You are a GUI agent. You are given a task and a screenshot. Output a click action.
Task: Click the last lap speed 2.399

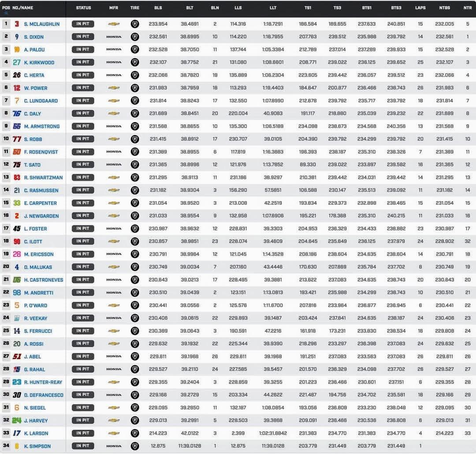coord(238,433)
